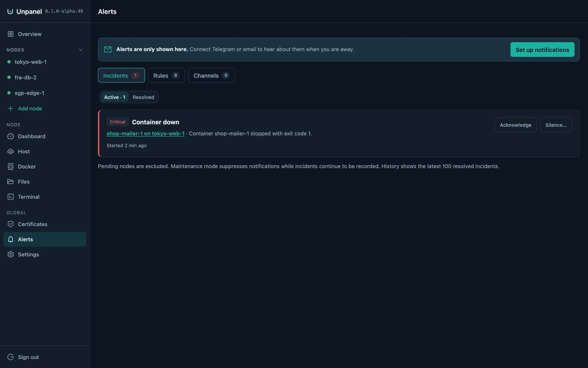Click the Add node plus icon
Viewport: 588px width, 368px height.
coord(10,108)
